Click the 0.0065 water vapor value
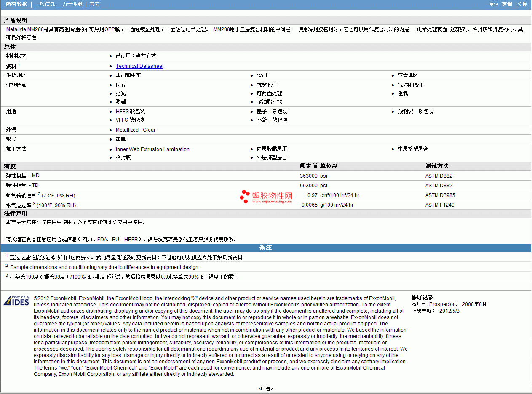The width and height of the screenshot is (532, 394). point(310,205)
